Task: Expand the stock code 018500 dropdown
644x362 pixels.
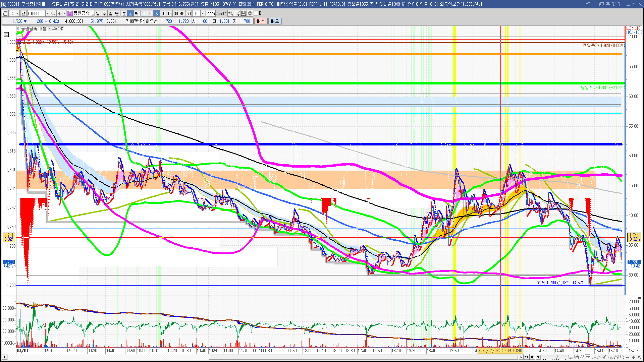Action: (x=48, y=13)
